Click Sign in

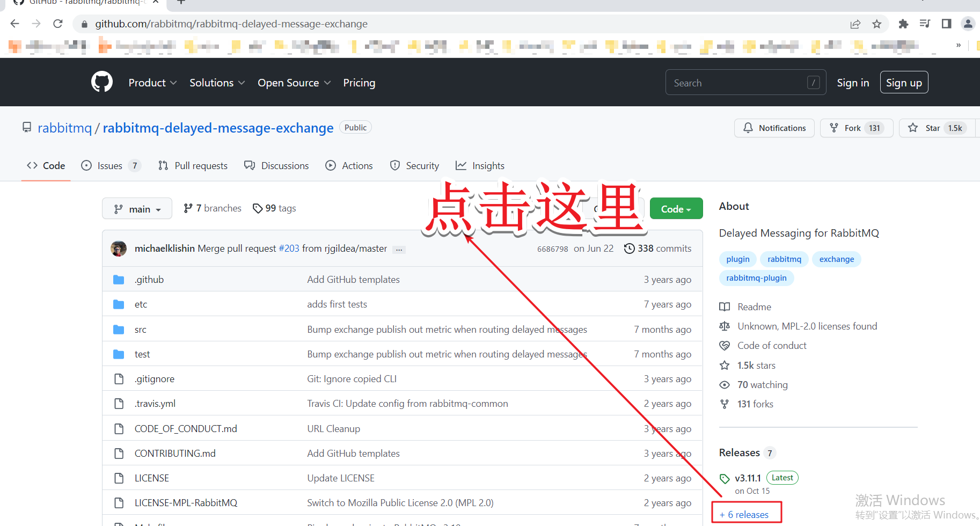click(x=853, y=83)
